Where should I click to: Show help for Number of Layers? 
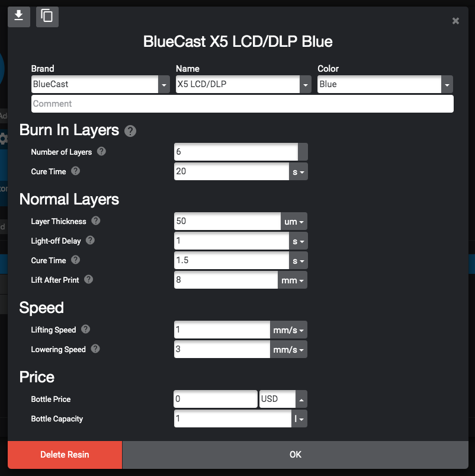click(x=101, y=151)
